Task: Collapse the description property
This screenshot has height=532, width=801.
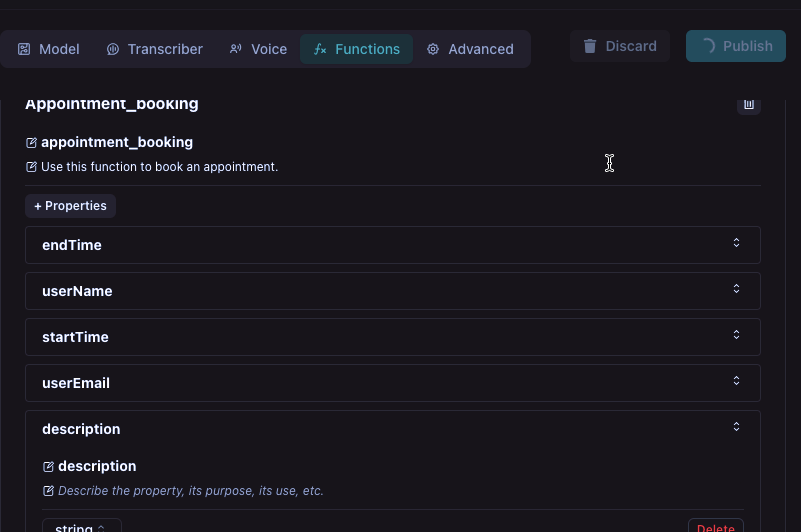Action: click(x=736, y=427)
